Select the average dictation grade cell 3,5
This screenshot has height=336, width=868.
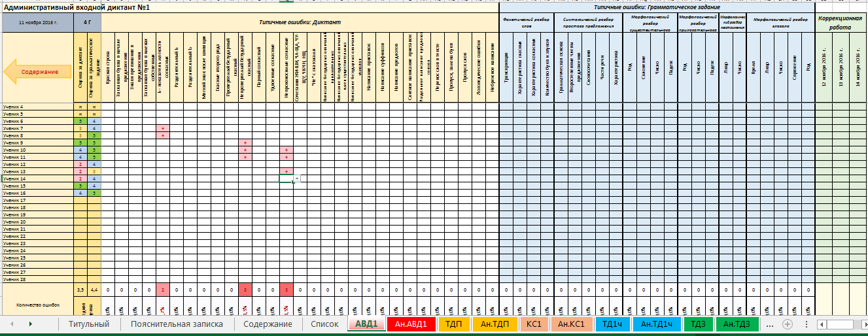tap(80, 290)
